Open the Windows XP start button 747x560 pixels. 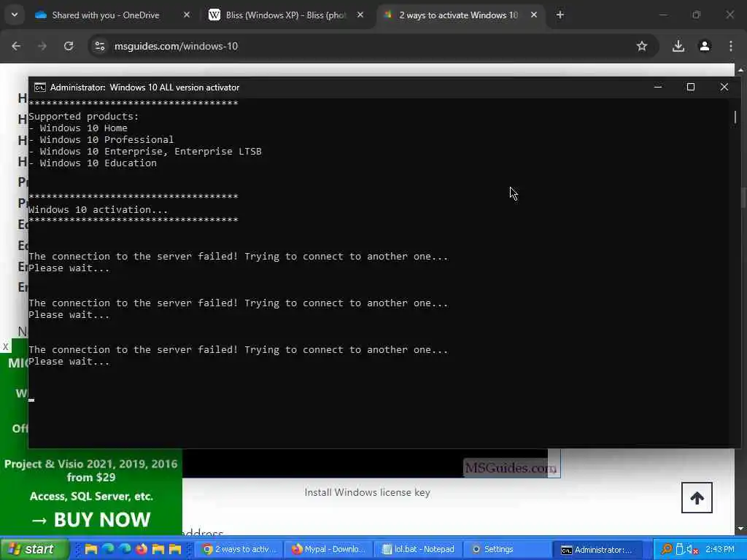pyautogui.click(x=34, y=549)
